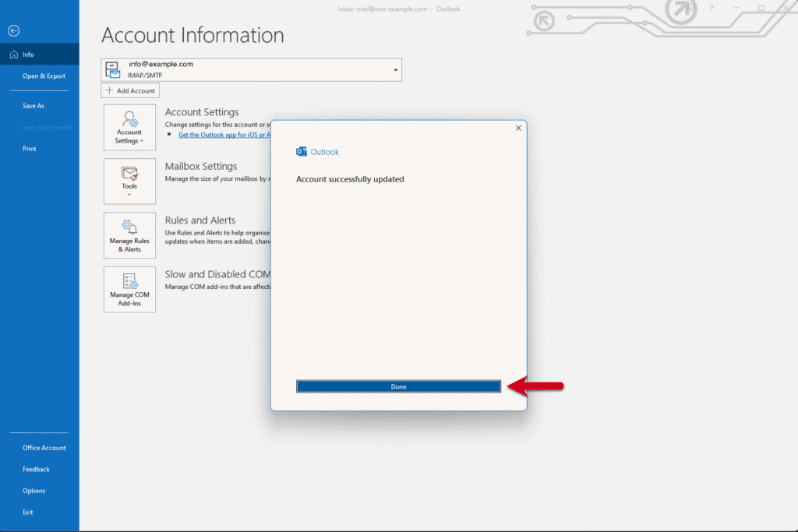Screen dimensions: 798x532
Task: Open the Account Settings dropdown button
Action: [x=130, y=128]
